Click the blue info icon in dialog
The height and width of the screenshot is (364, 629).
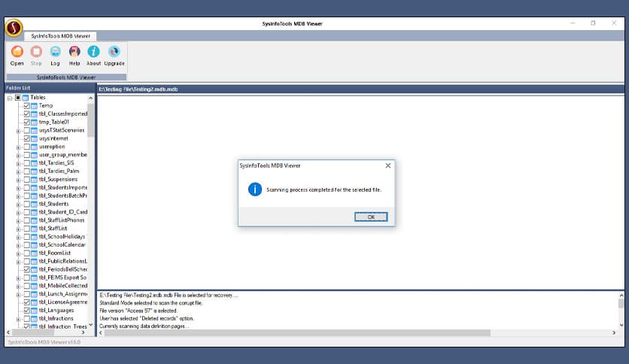255,190
